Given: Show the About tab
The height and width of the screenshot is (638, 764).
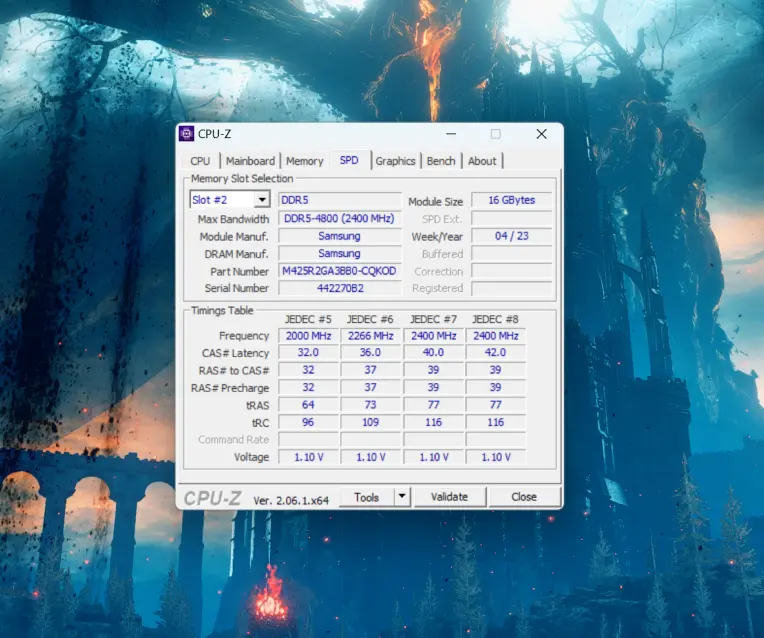Looking at the screenshot, I should pyautogui.click(x=482, y=161).
